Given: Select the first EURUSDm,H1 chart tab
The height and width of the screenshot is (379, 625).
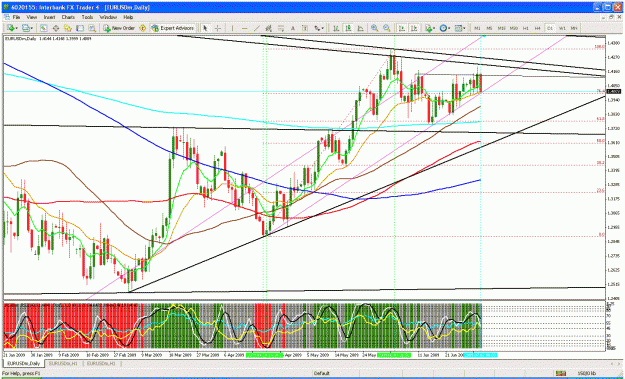Looking at the screenshot, I should click(64, 363).
